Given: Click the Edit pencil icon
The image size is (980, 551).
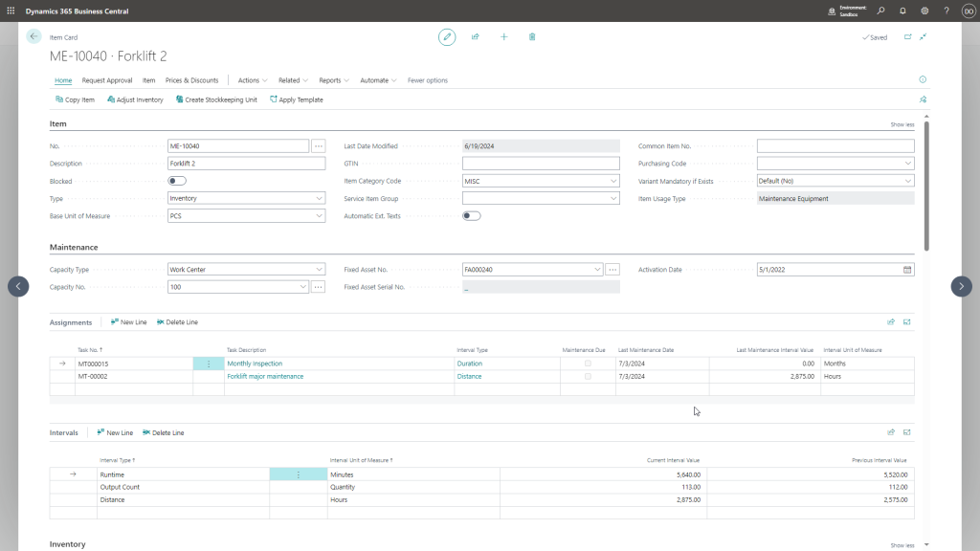Looking at the screenshot, I should 446,36.
